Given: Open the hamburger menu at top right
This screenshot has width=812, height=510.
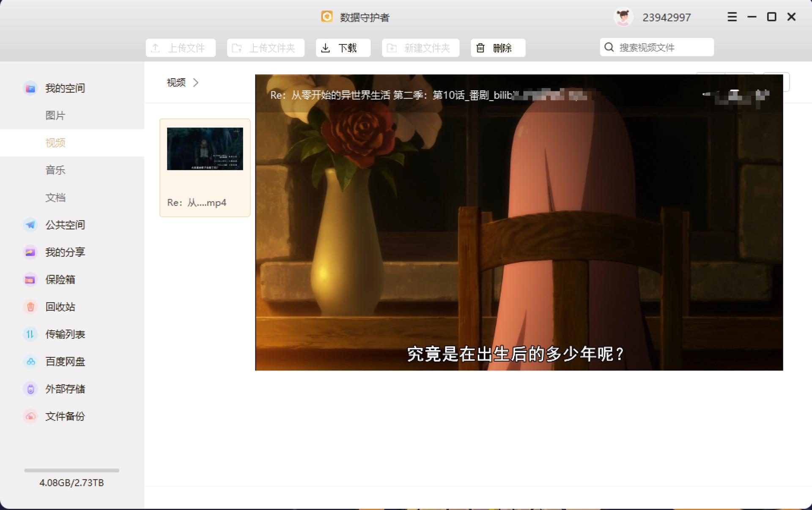Looking at the screenshot, I should pyautogui.click(x=732, y=17).
